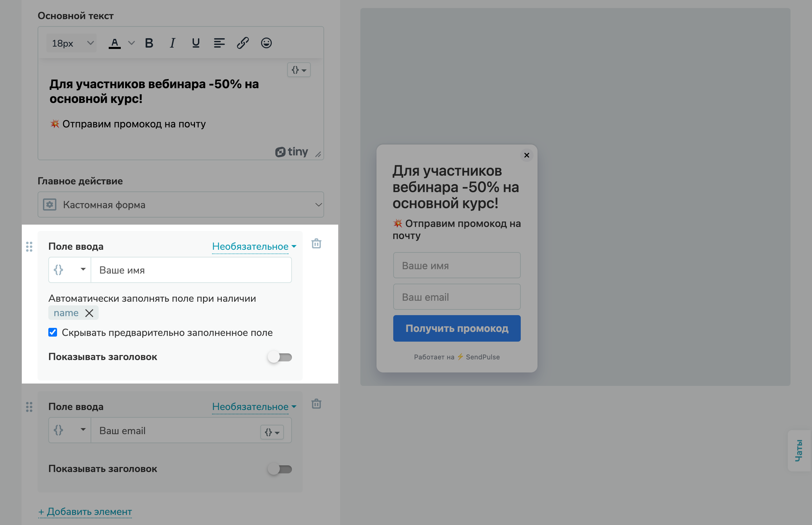Apply bold formatting in the text editor
The height and width of the screenshot is (525, 812).
tap(149, 43)
